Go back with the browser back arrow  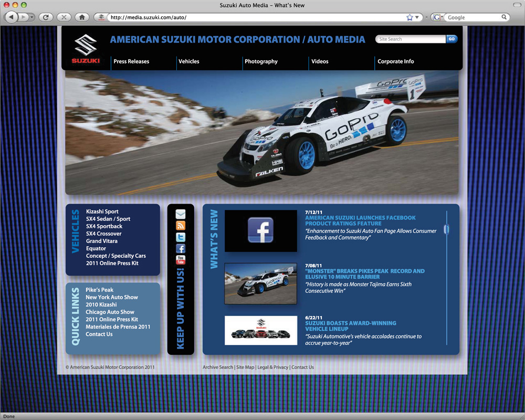tap(12, 17)
